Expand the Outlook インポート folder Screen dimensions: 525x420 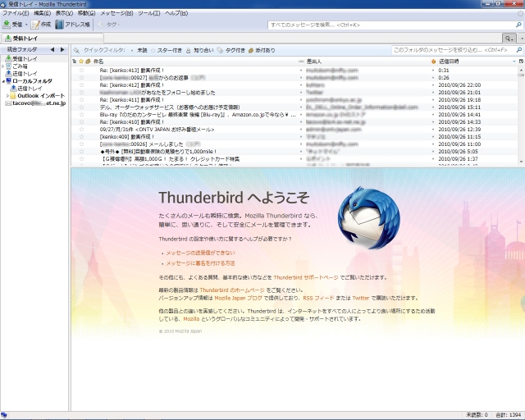(7, 96)
